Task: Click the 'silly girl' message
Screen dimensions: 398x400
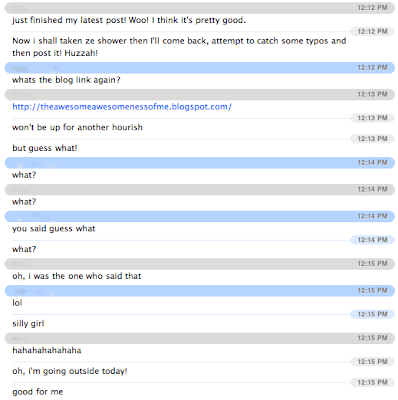Action: (x=28, y=324)
